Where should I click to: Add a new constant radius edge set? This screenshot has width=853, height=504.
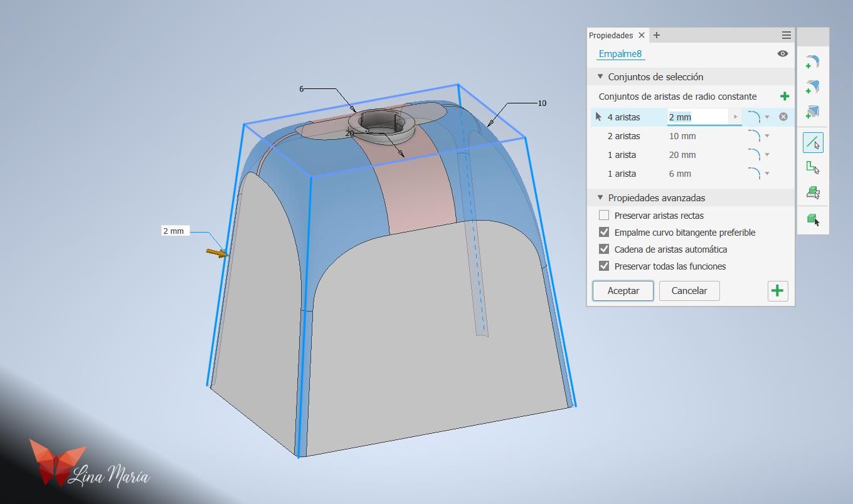point(784,97)
